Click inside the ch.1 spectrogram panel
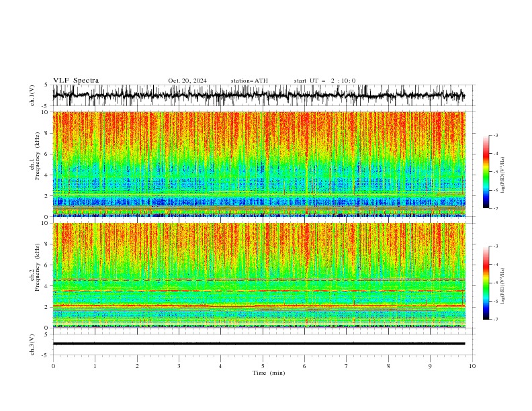This screenshot has width=532, height=411. [259, 164]
